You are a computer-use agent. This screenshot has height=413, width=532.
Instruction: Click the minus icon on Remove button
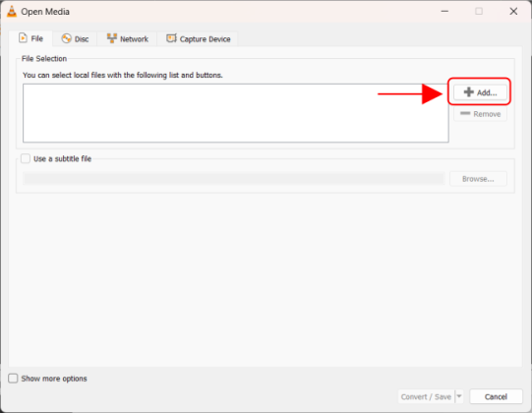[x=465, y=113]
